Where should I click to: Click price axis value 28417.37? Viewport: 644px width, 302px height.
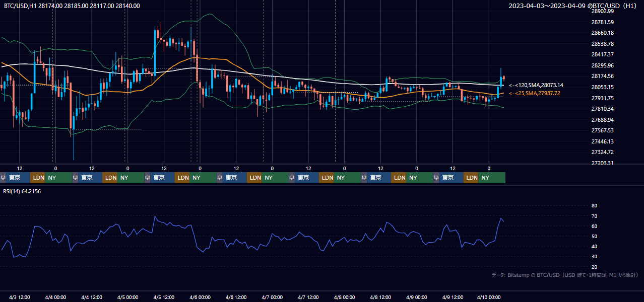click(x=602, y=54)
